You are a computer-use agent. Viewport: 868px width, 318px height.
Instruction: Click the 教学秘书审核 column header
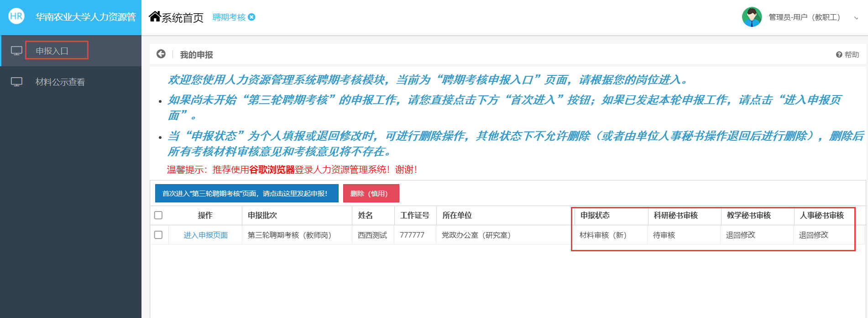(749, 215)
